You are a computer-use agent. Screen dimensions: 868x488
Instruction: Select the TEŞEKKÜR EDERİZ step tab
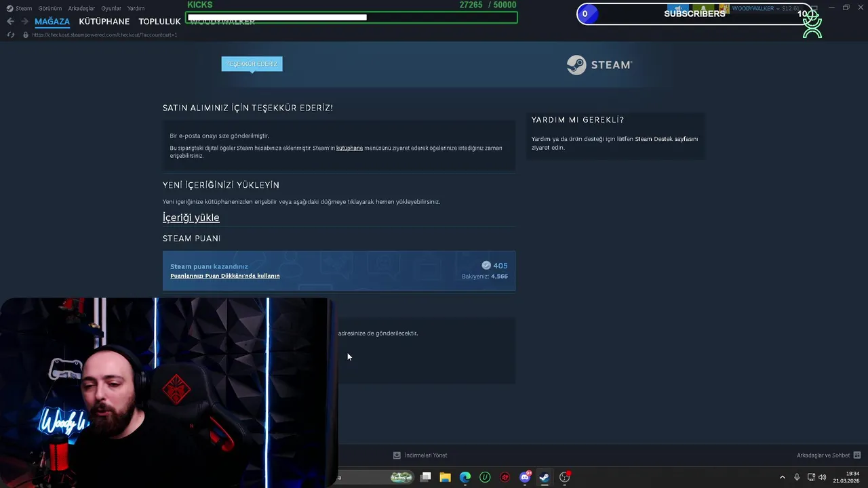pos(252,64)
